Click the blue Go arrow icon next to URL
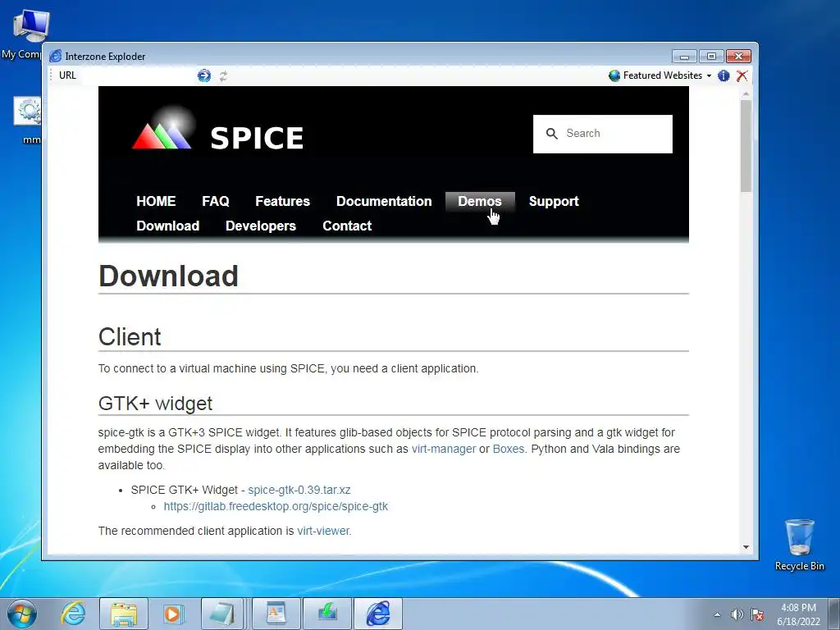Image resolution: width=840 pixels, height=630 pixels. tap(204, 75)
